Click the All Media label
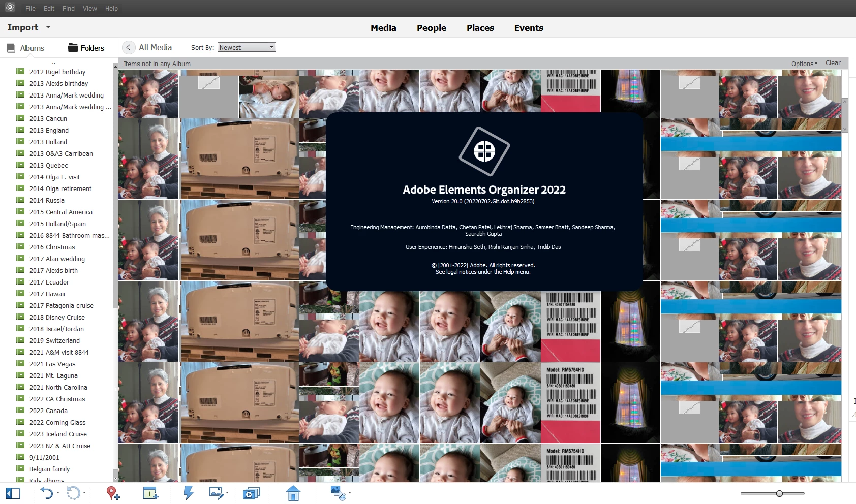This screenshot has height=504, width=856. (x=155, y=47)
